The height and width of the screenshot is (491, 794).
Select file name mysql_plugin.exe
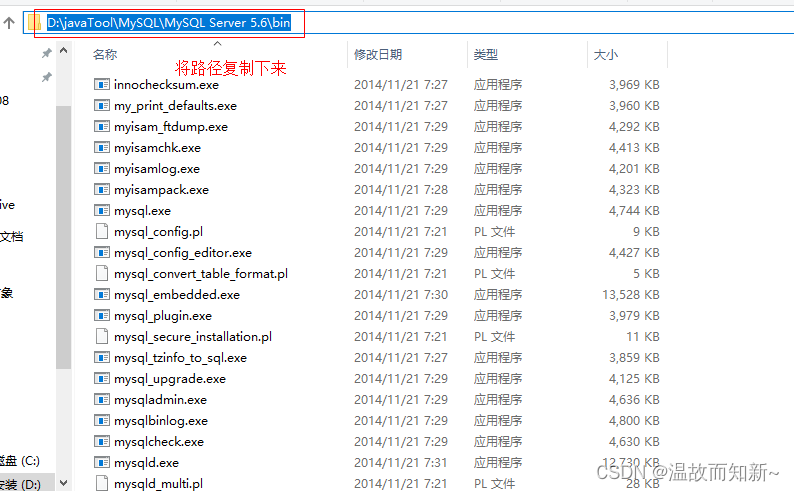pyautogui.click(x=163, y=315)
